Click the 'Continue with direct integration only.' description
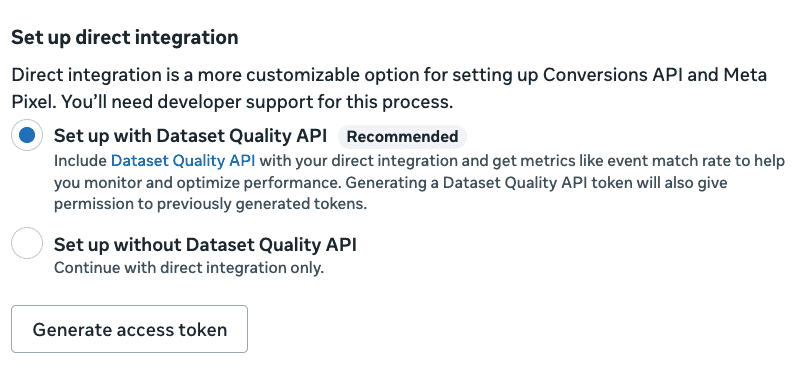Image resolution: width=801 pixels, height=376 pixels. click(189, 268)
